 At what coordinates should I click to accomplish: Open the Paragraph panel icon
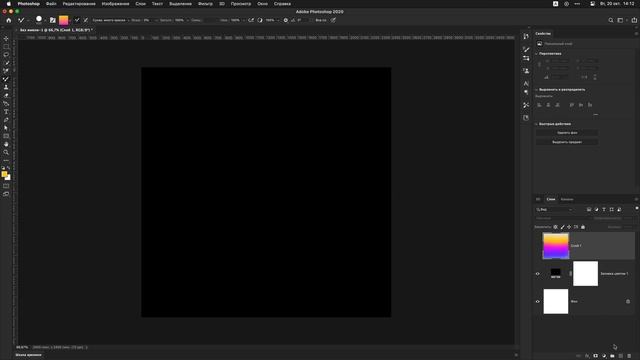pyautogui.click(x=526, y=93)
